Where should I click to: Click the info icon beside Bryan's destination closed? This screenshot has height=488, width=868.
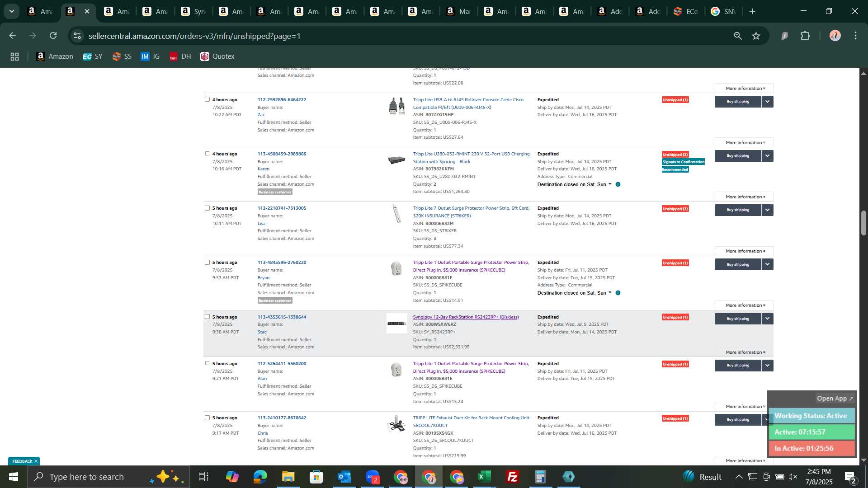pos(618,293)
